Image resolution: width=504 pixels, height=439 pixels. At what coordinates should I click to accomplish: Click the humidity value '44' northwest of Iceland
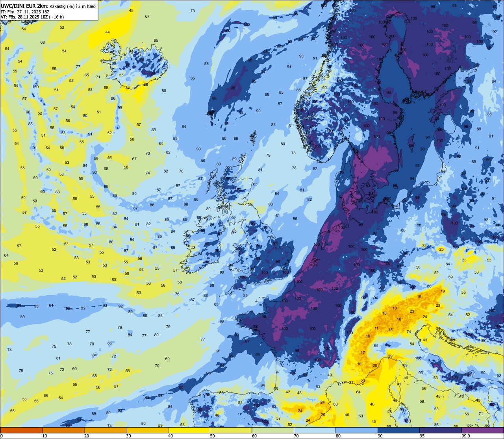pos(107,32)
